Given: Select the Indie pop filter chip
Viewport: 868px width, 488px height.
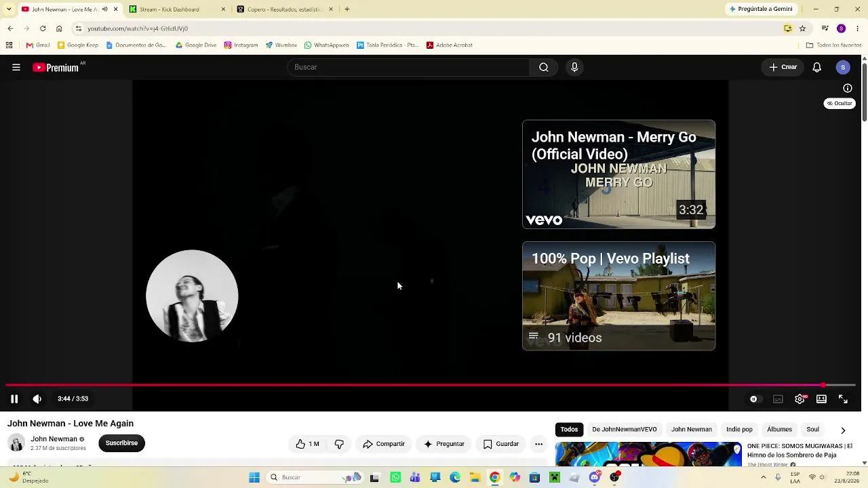Looking at the screenshot, I should (739, 429).
